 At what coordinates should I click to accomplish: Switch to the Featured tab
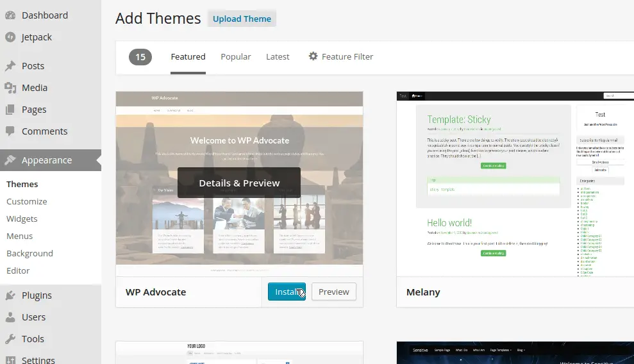point(188,57)
